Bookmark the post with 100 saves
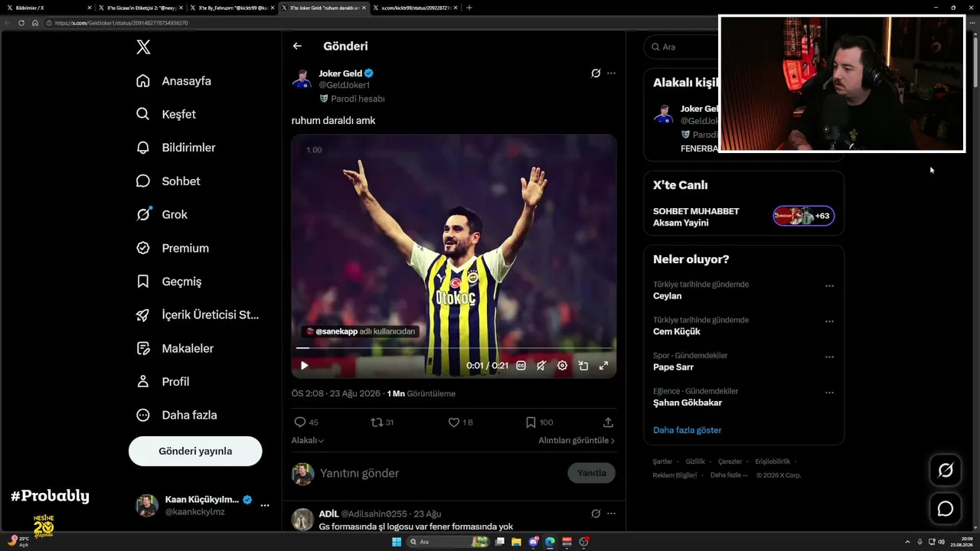This screenshot has height=551, width=980. [x=539, y=422]
